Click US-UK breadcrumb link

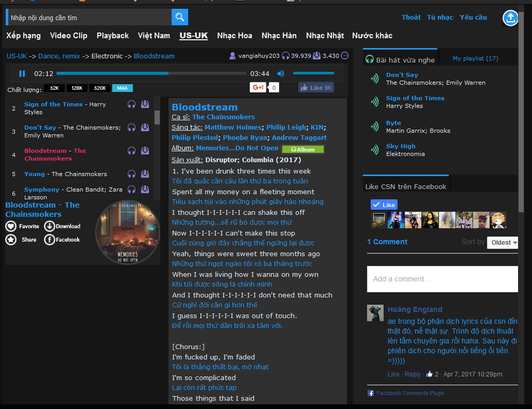coord(17,56)
